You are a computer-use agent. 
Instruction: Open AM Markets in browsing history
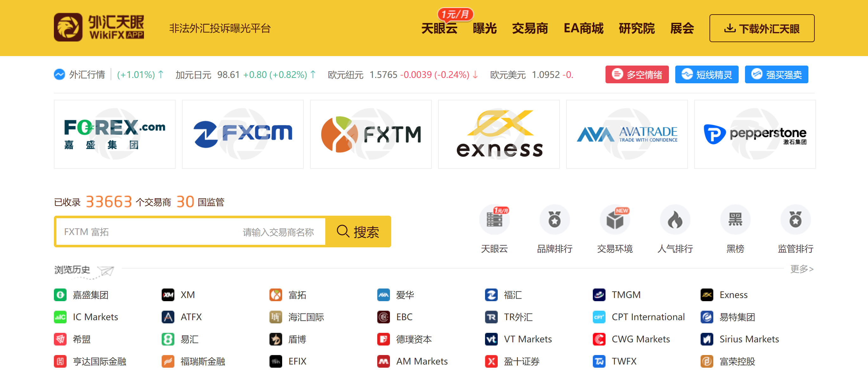413,361
